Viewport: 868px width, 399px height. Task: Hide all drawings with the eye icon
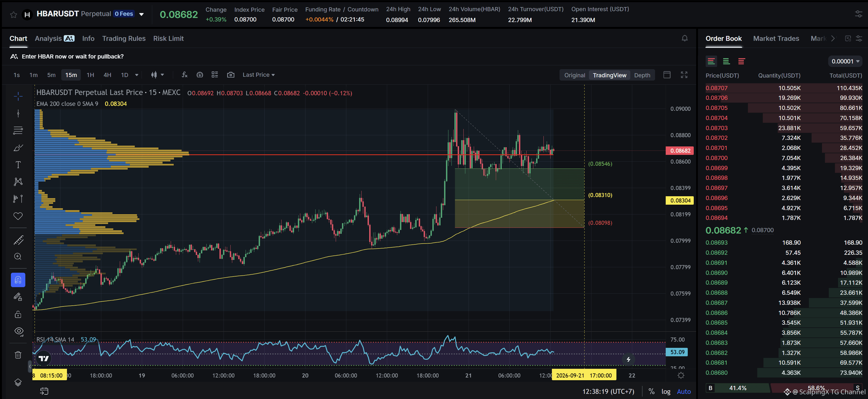(x=19, y=331)
